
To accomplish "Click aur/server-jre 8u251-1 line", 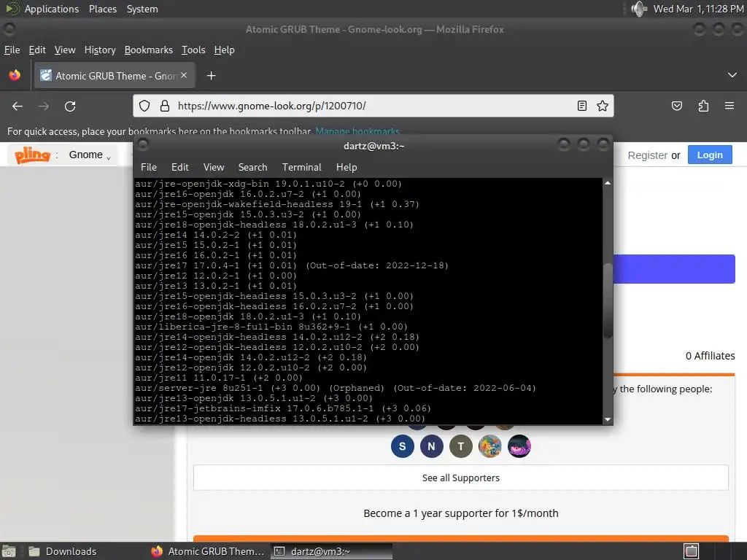I will (336, 388).
